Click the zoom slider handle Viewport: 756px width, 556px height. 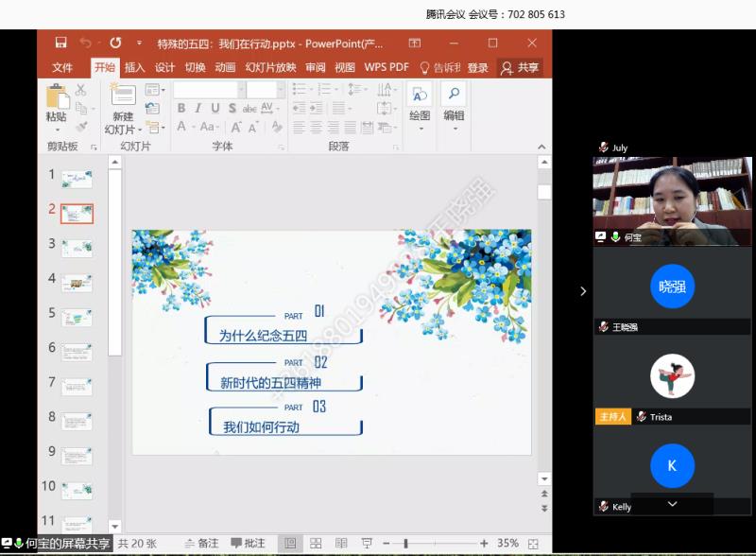point(405,544)
